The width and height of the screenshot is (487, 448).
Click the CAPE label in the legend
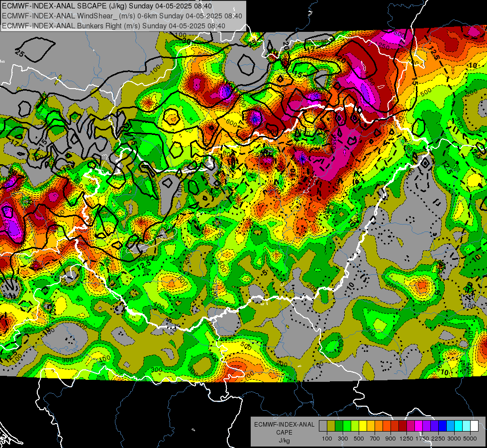click(x=284, y=432)
